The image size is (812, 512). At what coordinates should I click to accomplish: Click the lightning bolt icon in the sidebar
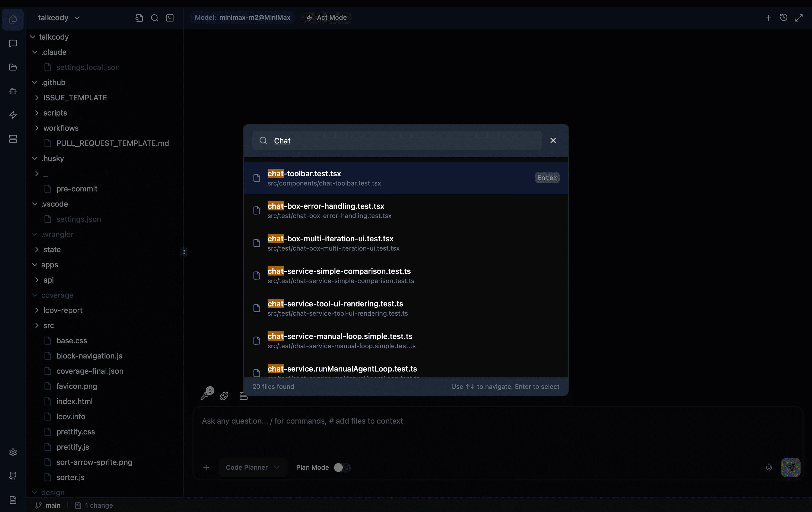(x=13, y=115)
